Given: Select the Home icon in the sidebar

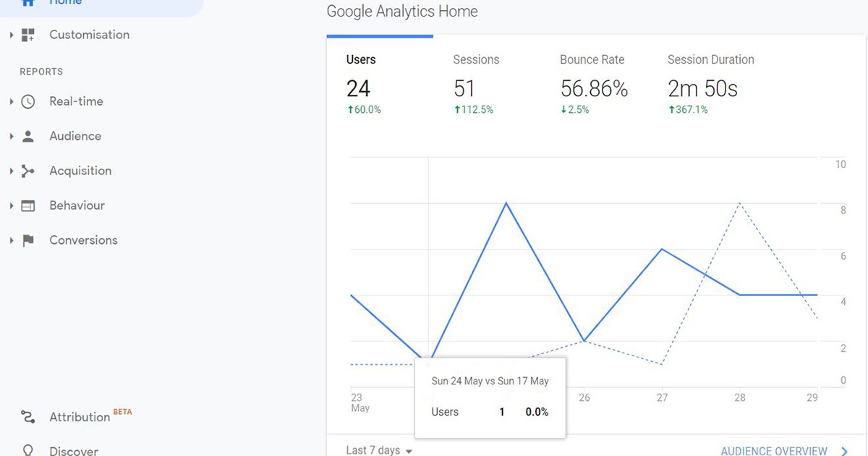Looking at the screenshot, I should [28, 2].
